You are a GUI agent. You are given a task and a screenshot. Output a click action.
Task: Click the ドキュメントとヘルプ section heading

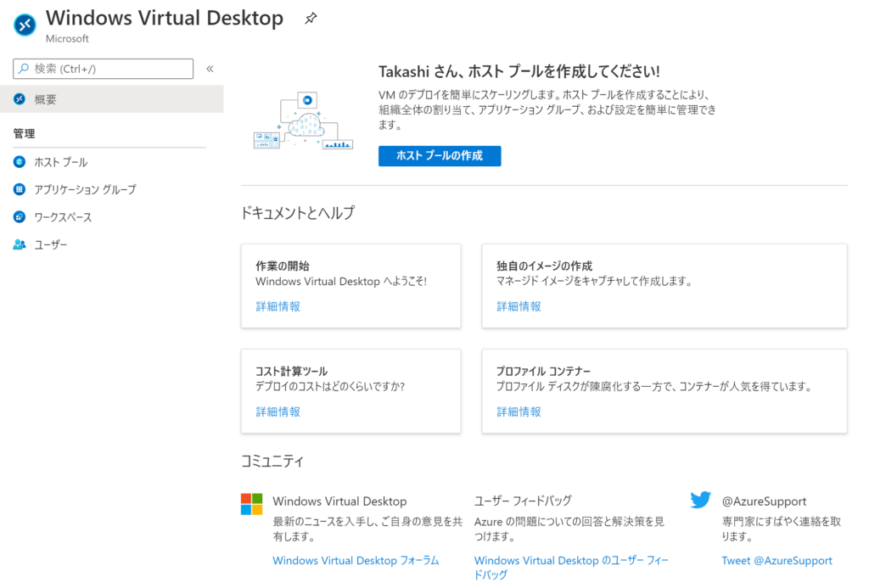(298, 213)
